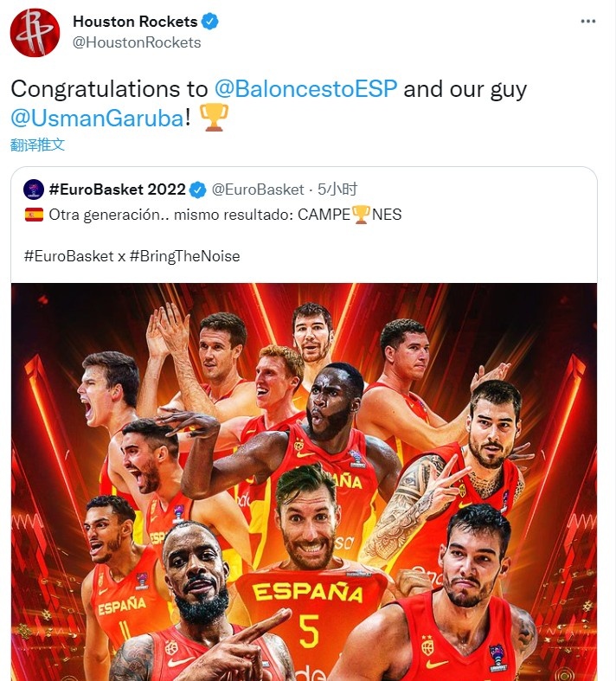Open the @HoustonRockets handle
The height and width of the screenshot is (681, 616).
click(x=137, y=42)
